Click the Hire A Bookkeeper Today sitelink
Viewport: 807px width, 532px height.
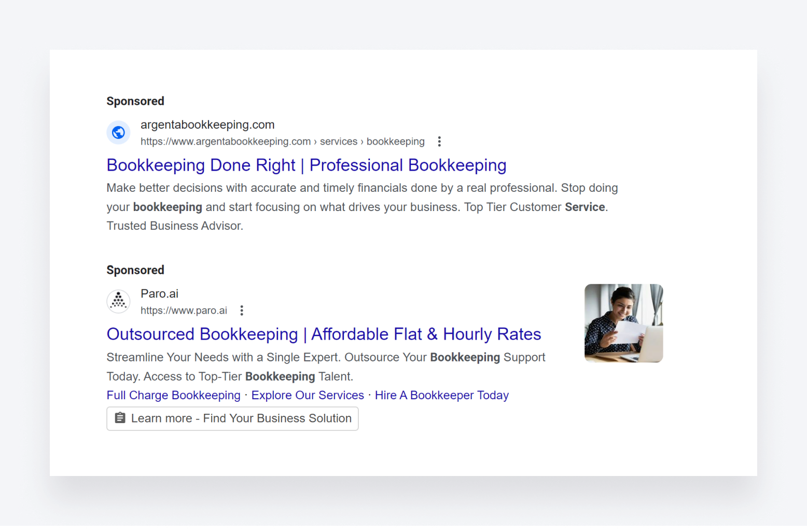[441, 395]
